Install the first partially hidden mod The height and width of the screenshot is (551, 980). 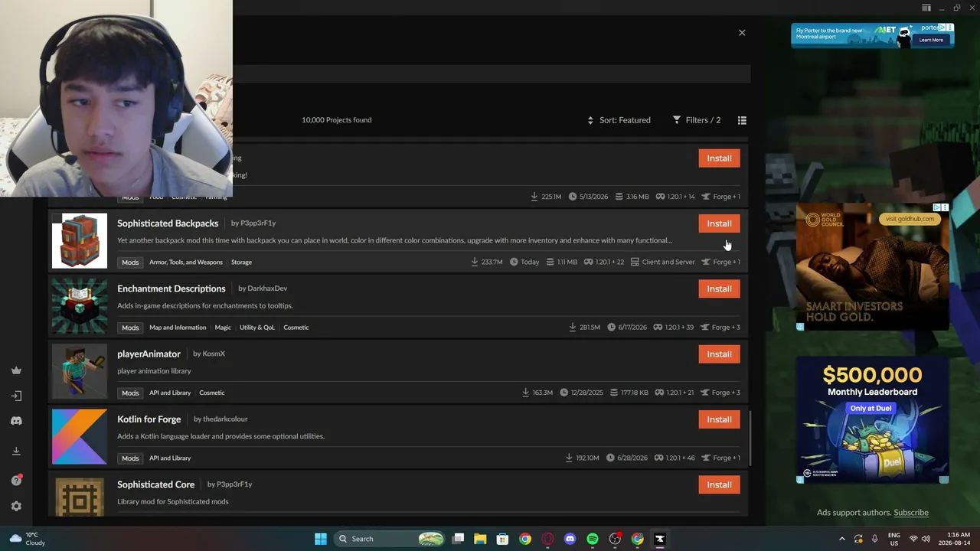pos(719,158)
